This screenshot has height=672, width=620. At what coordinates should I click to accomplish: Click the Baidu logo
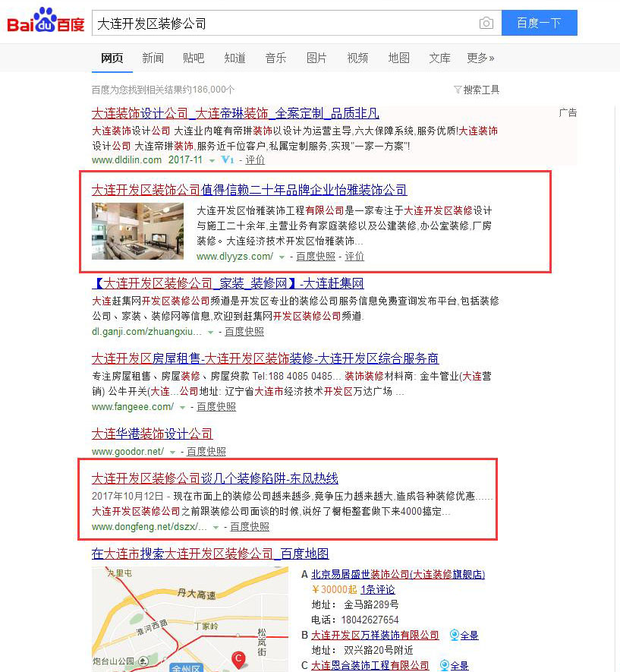point(46,21)
